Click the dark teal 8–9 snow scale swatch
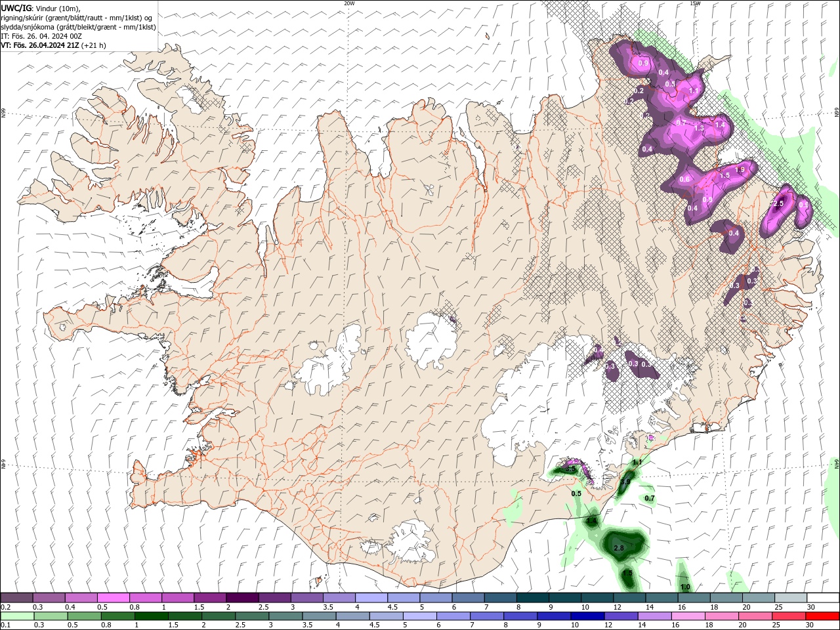Image resolution: width=840 pixels, height=630 pixels. pyautogui.click(x=533, y=598)
